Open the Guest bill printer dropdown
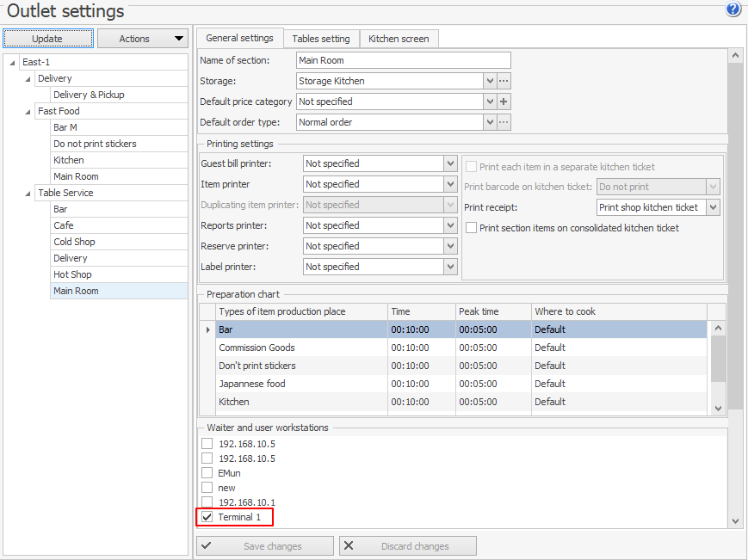 [450, 163]
